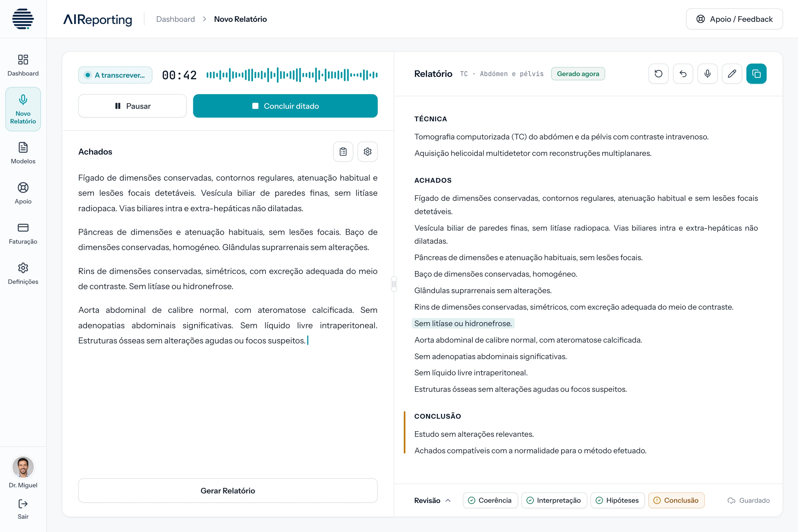Viewport: 798px width, 532px height.
Task: Click the AIReporting logo icon in the sidebar
Action: [23, 19]
